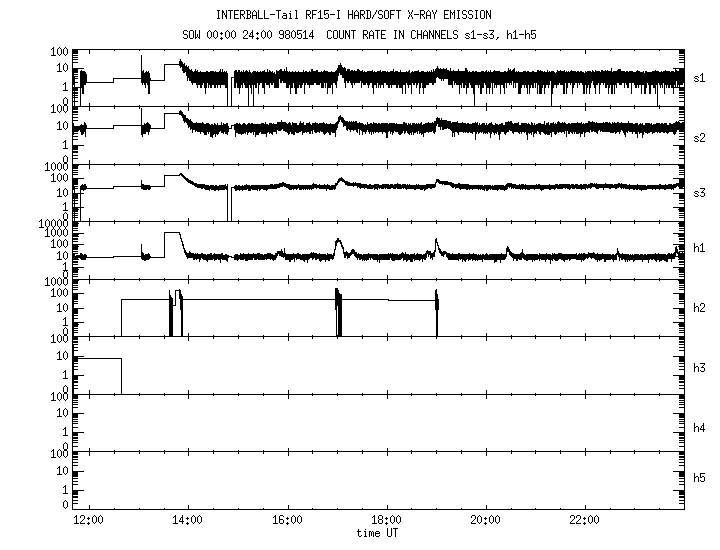
Task: Select the 16:00 time axis tick label
Action: 287,520
